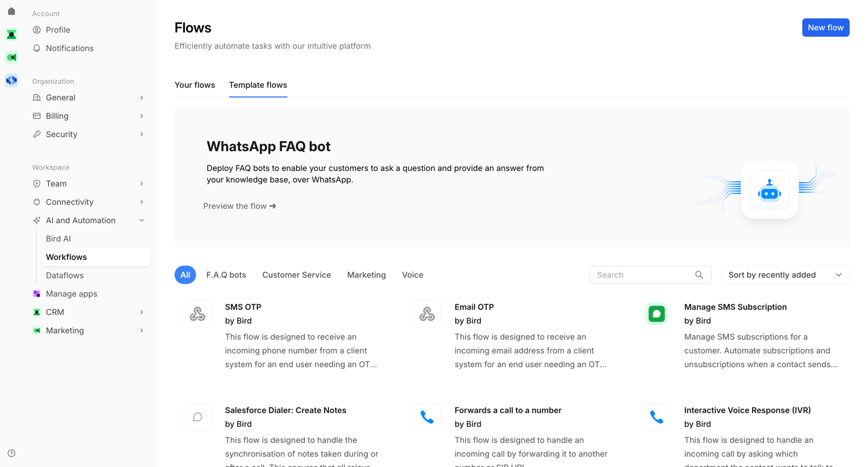Click the Security key icon

click(37, 134)
